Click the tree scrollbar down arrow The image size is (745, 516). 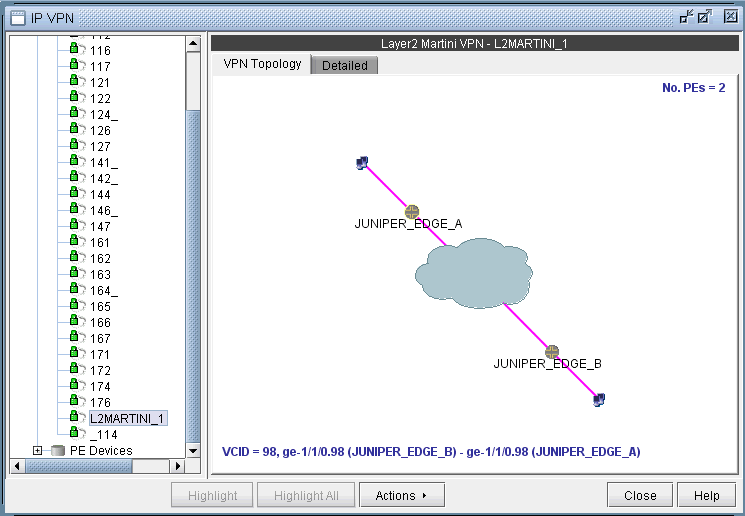(193, 451)
